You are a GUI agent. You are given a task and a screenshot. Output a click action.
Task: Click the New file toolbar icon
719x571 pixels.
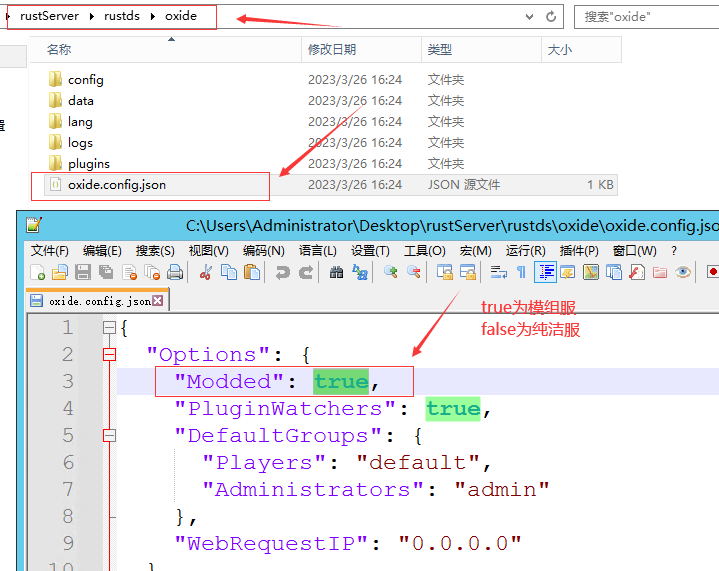pos(37,272)
